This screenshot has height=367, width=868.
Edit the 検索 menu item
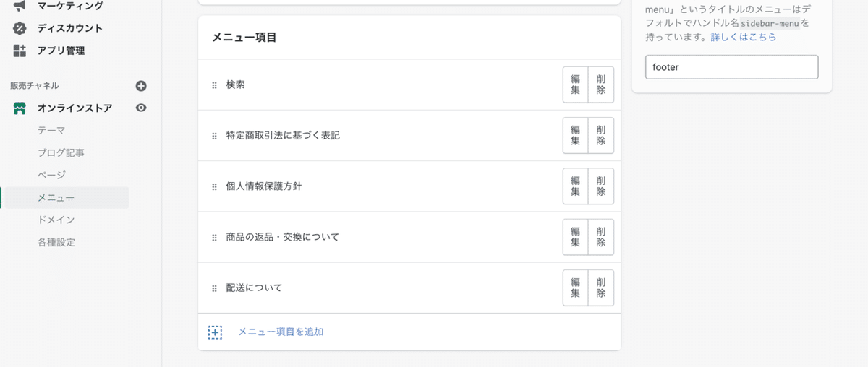[x=576, y=85]
